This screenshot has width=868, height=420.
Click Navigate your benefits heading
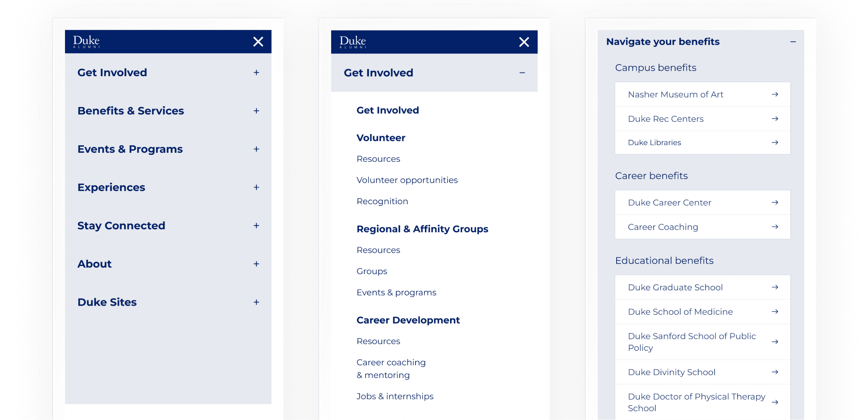point(663,42)
